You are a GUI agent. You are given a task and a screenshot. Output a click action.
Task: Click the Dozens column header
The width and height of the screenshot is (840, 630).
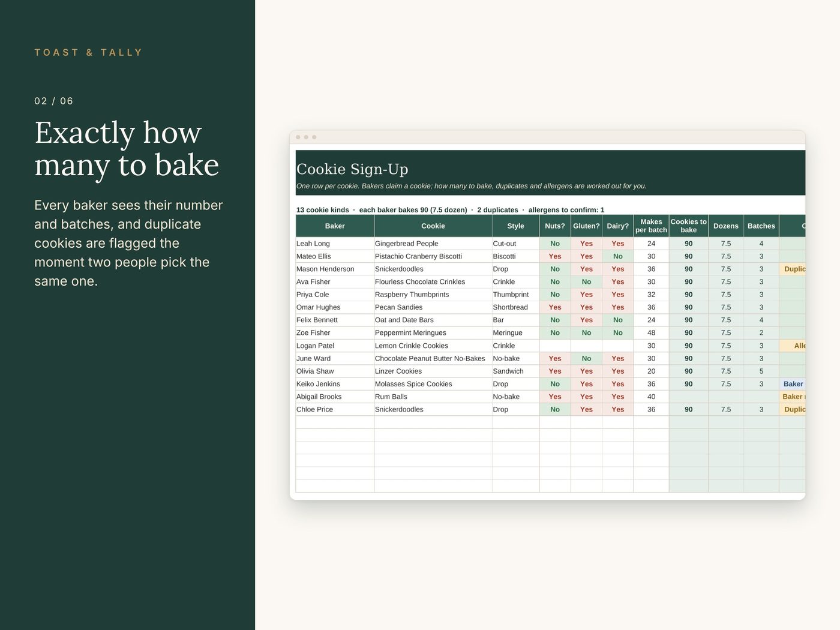click(726, 226)
